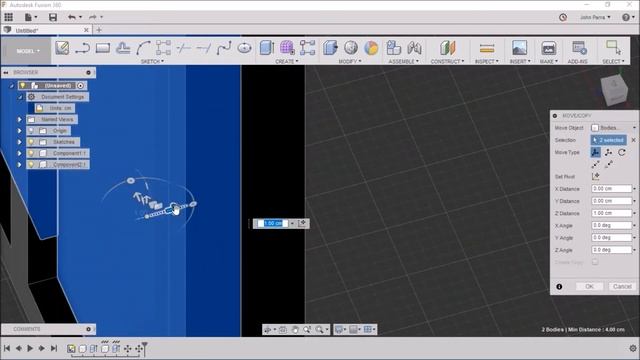Click the Set Pivot icon
The image size is (640, 360).
point(596,176)
